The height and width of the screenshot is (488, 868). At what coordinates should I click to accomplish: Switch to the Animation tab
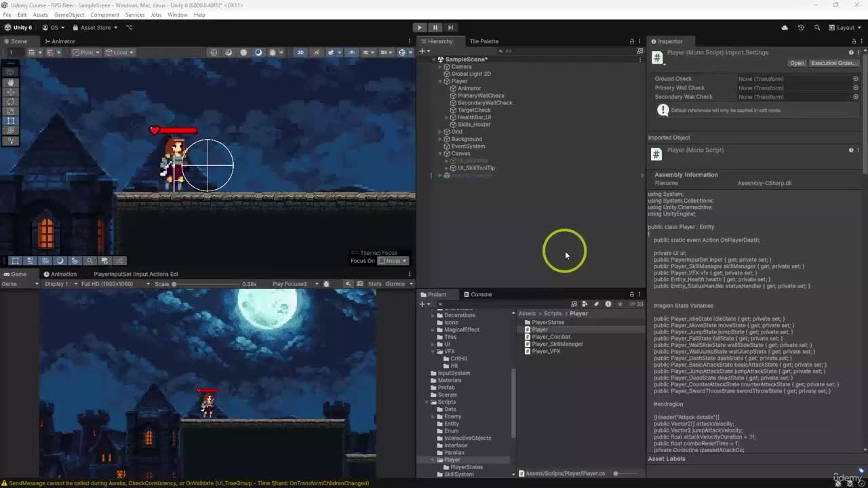(60, 274)
